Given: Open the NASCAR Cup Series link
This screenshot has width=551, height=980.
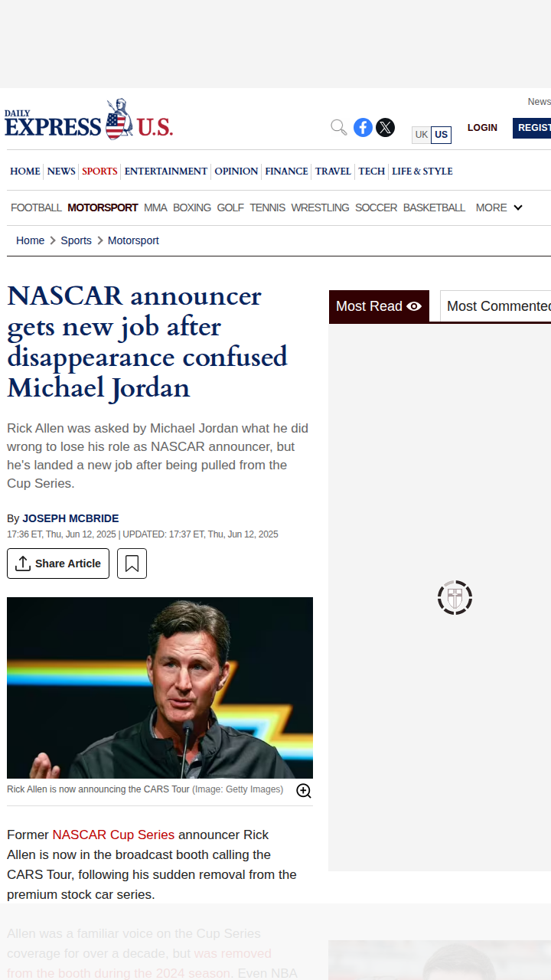Looking at the screenshot, I should [x=113, y=835].
